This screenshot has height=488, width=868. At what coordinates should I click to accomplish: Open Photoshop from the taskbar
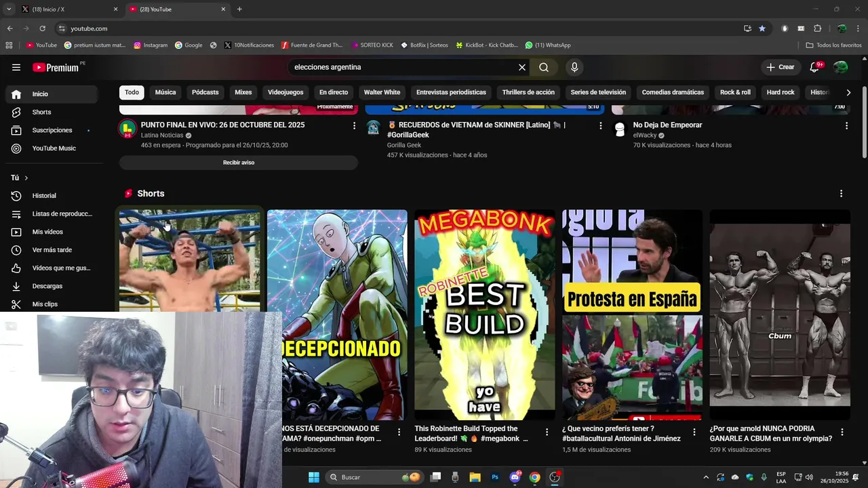(495, 477)
